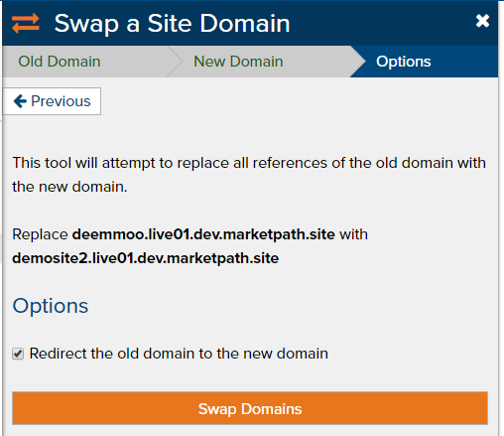
Task: Click the Previous button
Action: [x=52, y=101]
